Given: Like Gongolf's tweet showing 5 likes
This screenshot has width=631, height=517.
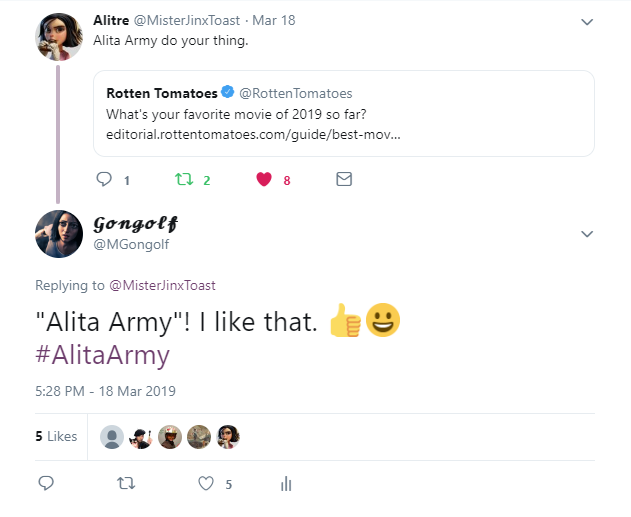Looking at the screenshot, I should (206, 484).
